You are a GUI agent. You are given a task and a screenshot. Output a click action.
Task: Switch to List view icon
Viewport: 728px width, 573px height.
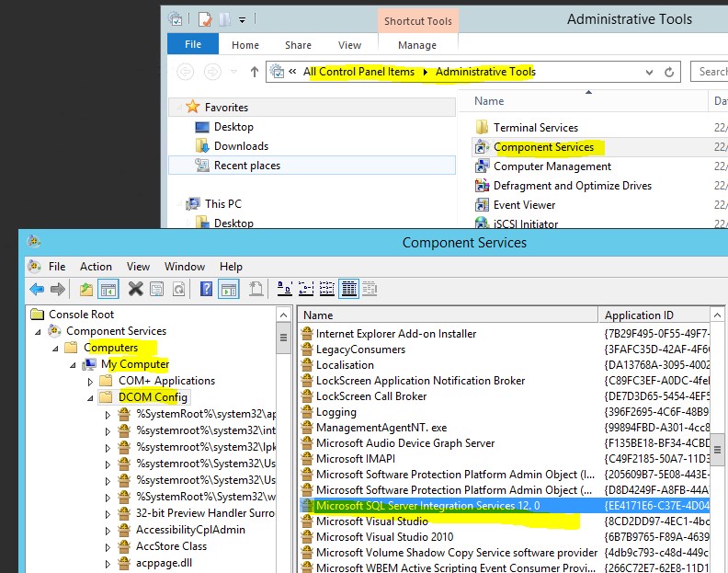click(x=327, y=289)
